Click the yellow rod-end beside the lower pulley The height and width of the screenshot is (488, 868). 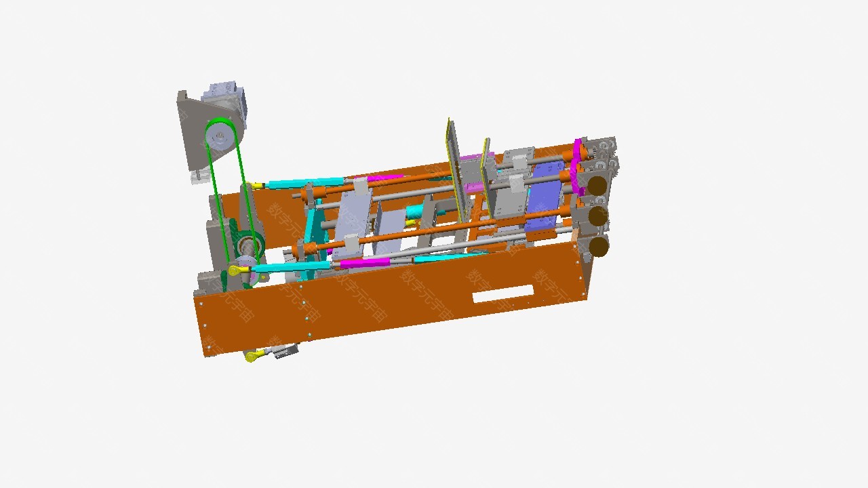tap(237, 270)
